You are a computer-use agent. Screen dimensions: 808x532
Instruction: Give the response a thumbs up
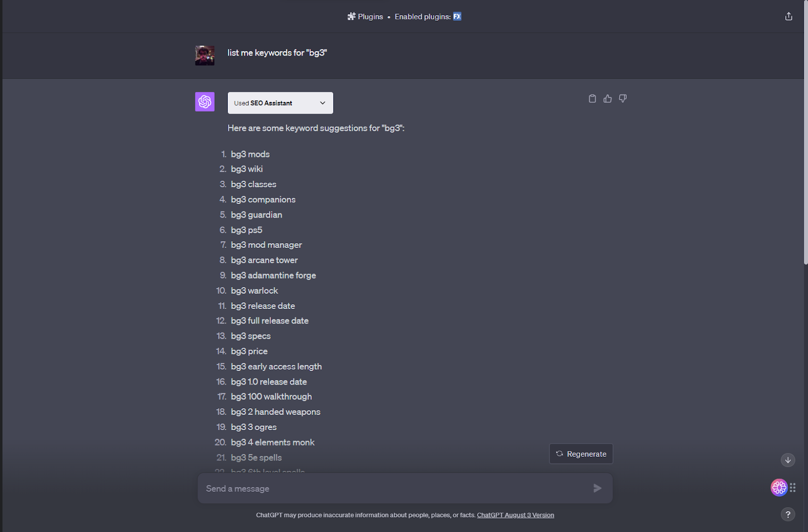point(608,99)
